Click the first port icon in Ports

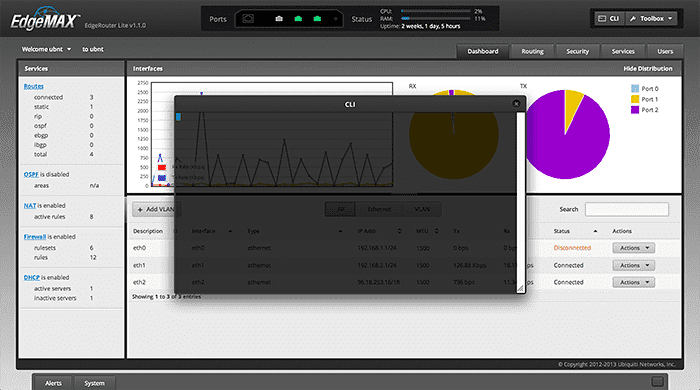(248, 19)
